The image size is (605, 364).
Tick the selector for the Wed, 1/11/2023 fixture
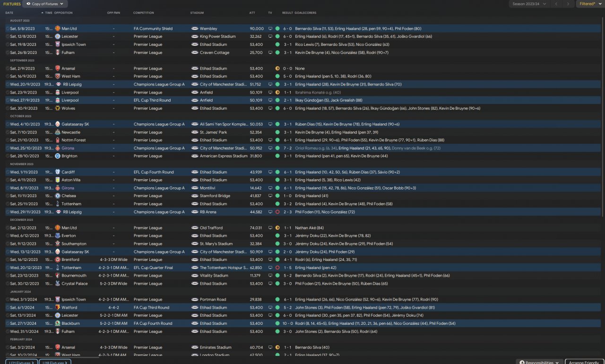coord(8,172)
